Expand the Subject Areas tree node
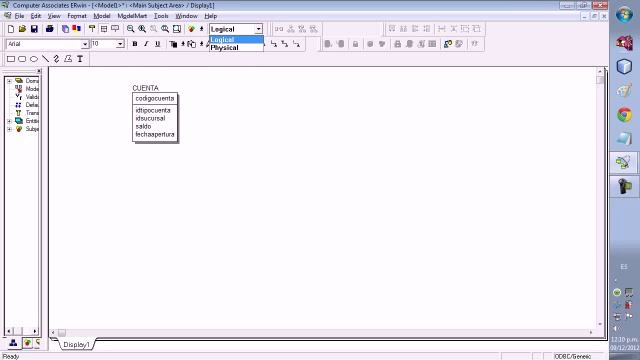 pos(9,129)
